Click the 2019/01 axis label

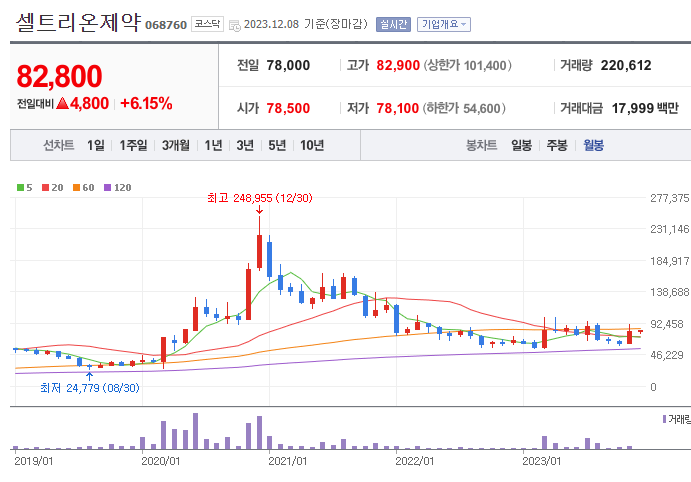(x=33, y=461)
